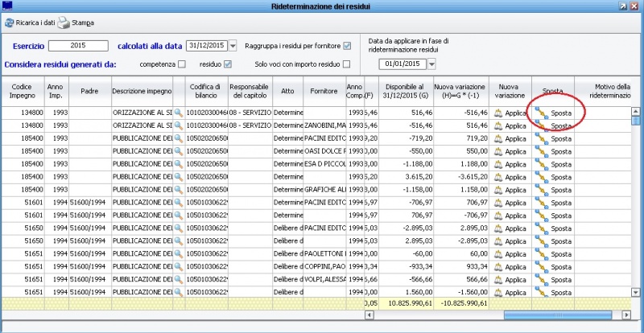Image resolution: width=644 pixels, height=333 pixels.
Task: Click the Applica icon in the first row
Action: pos(498,113)
